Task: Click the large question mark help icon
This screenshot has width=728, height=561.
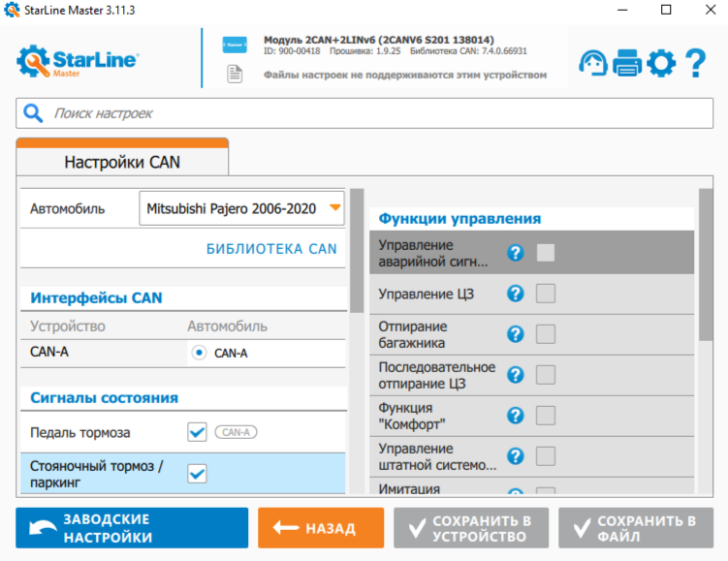Action: 695,63
